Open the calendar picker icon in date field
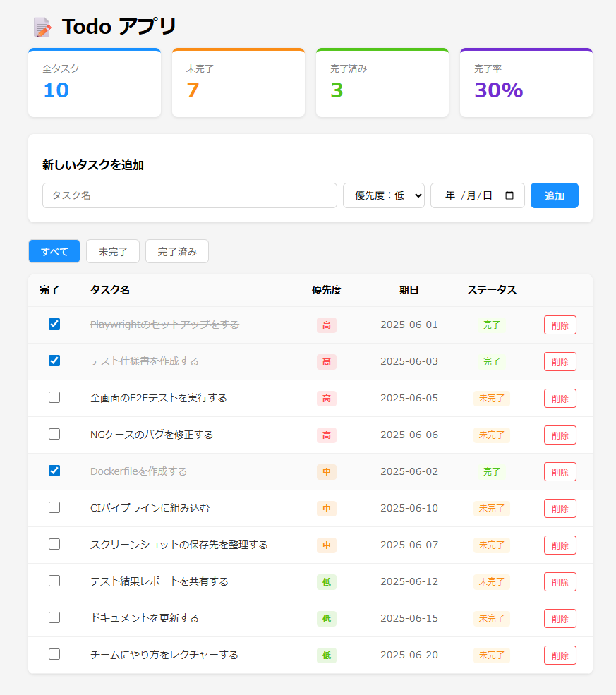616x695 pixels. coord(509,195)
